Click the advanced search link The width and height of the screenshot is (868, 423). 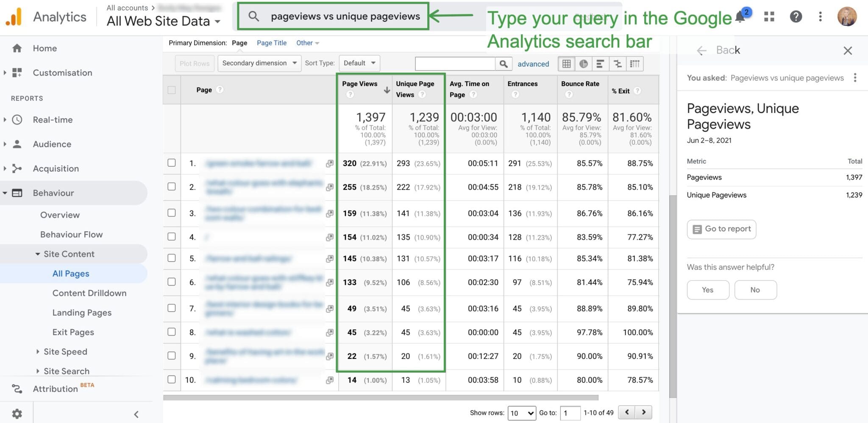pyautogui.click(x=533, y=64)
